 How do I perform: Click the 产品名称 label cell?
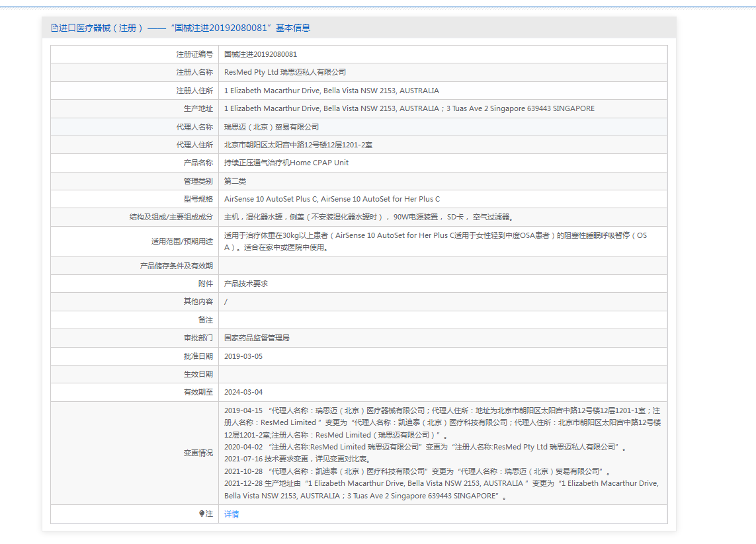click(134, 163)
